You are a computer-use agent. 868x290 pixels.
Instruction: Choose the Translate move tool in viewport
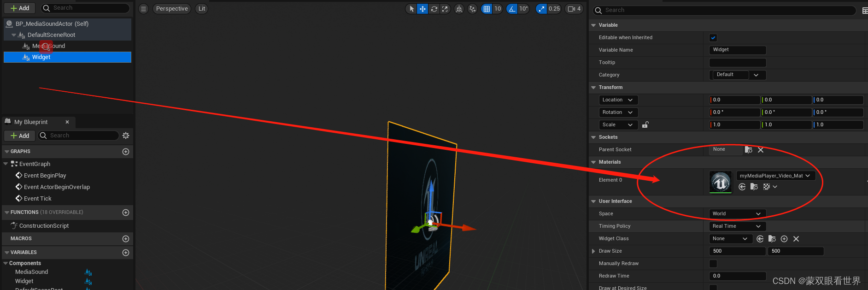tap(422, 9)
